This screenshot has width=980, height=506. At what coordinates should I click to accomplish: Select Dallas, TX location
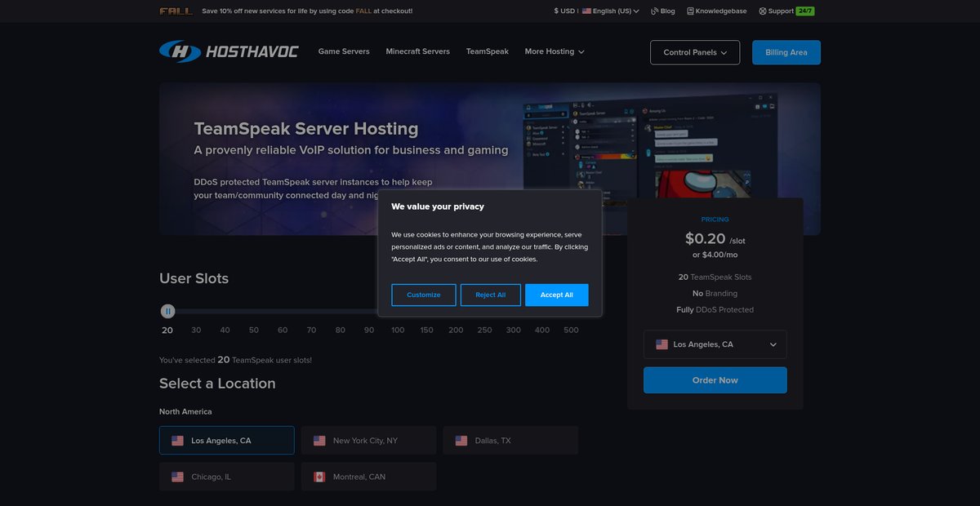510,441
